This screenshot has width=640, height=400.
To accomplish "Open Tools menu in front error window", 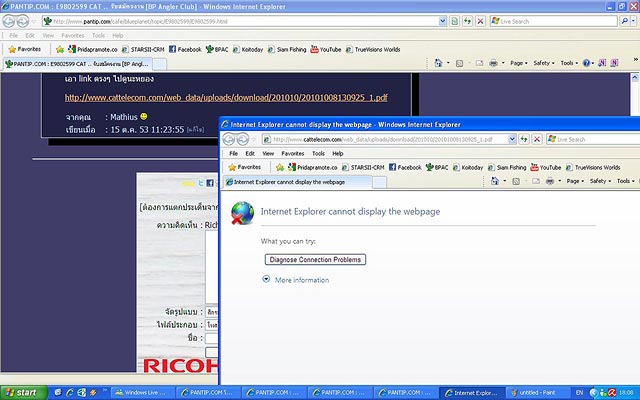I will pos(318,153).
